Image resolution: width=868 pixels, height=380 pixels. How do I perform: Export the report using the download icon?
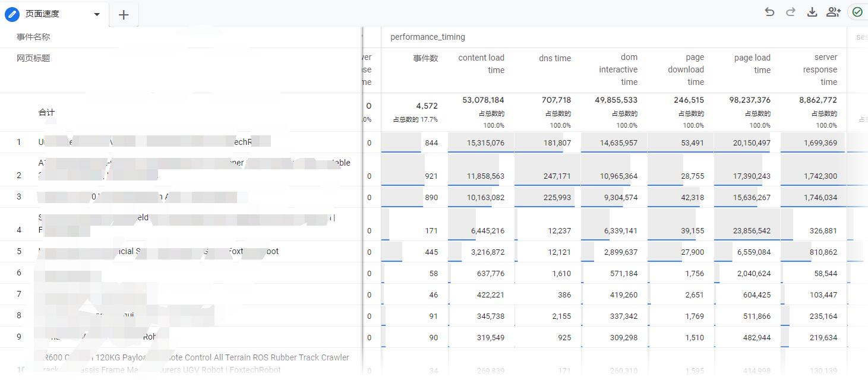(812, 11)
